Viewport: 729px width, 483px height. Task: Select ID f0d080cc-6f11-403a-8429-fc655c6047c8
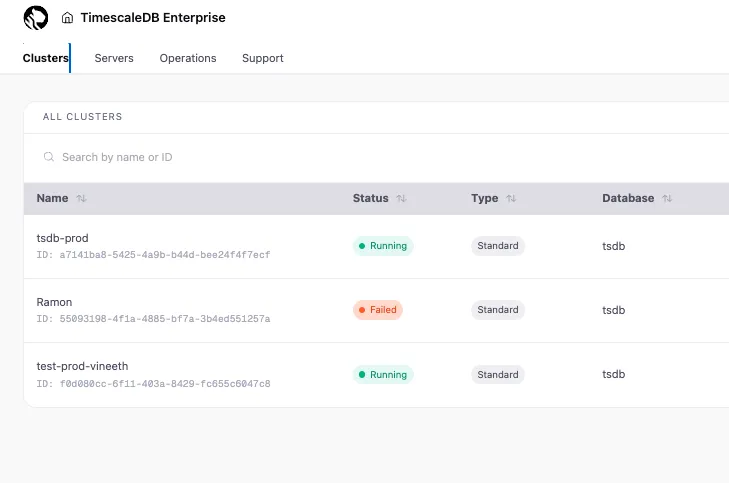point(153,384)
